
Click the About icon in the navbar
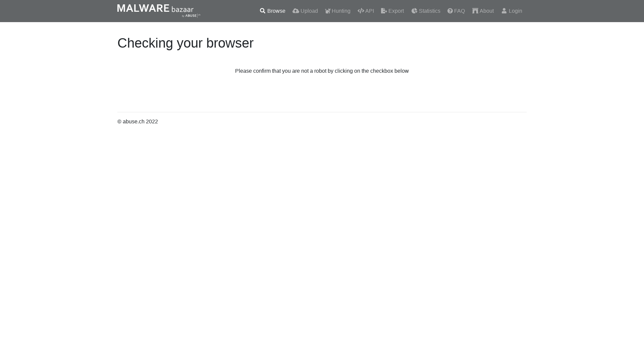pyautogui.click(x=475, y=11)
